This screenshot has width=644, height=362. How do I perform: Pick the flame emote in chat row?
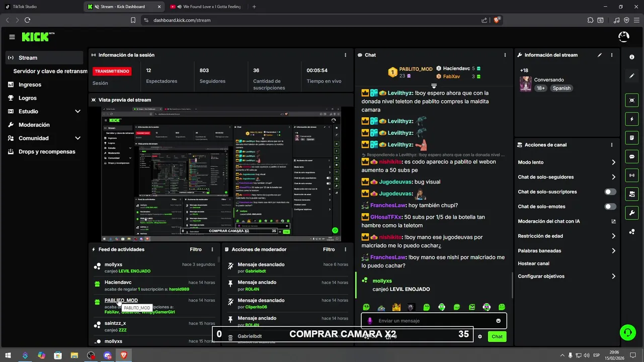396,307
